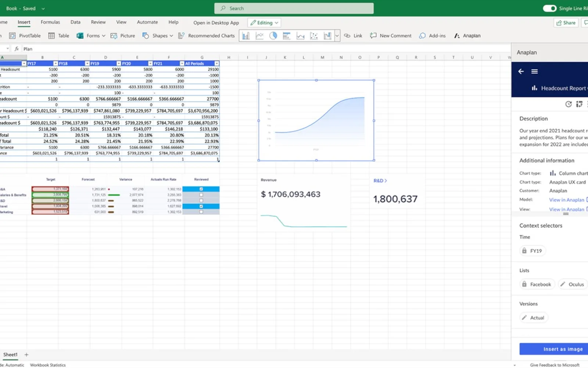Open the Review ribbon tab
Viewport: 588px width, 368px height.
pyautogui.click(x=98, y=22)
